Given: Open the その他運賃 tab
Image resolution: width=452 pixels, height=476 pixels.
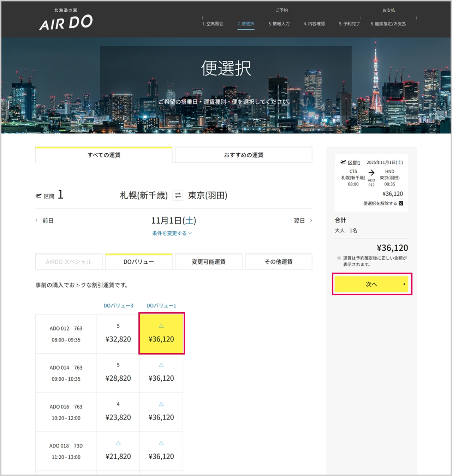Looking at the screenshot, I should [278, 262].
